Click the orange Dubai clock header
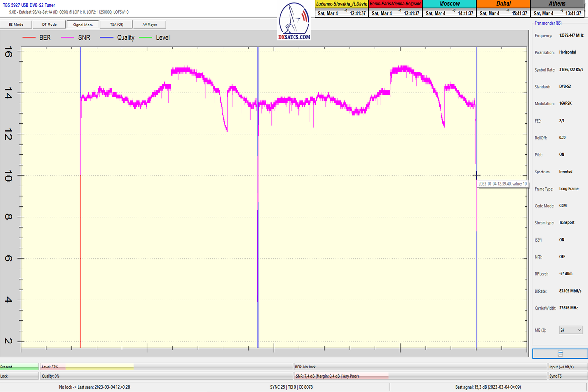 click(x=503, y=3)
